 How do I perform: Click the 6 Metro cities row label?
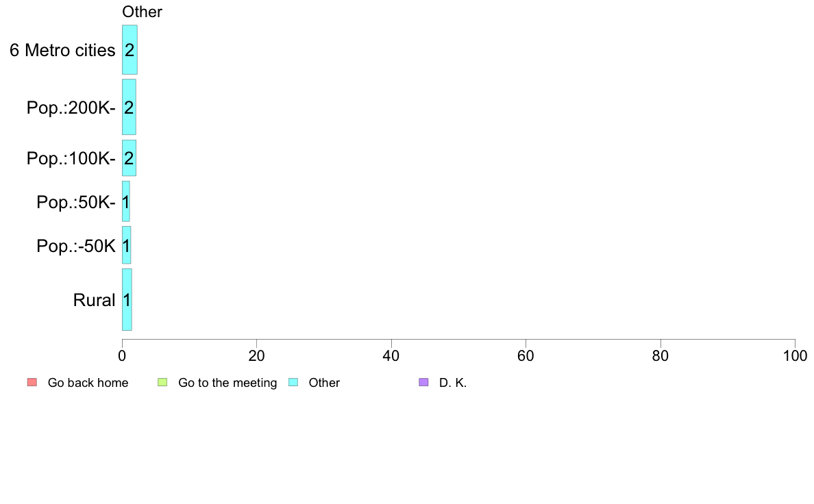62,51
